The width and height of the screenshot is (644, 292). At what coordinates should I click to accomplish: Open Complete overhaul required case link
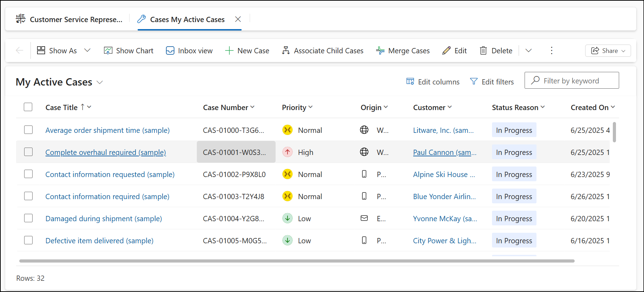(x=106, y=152)
